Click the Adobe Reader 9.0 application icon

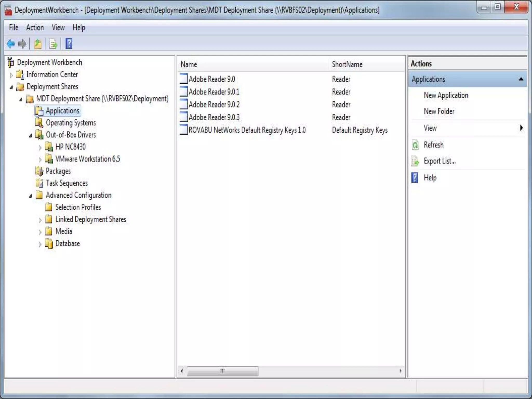tap(183, 79)
